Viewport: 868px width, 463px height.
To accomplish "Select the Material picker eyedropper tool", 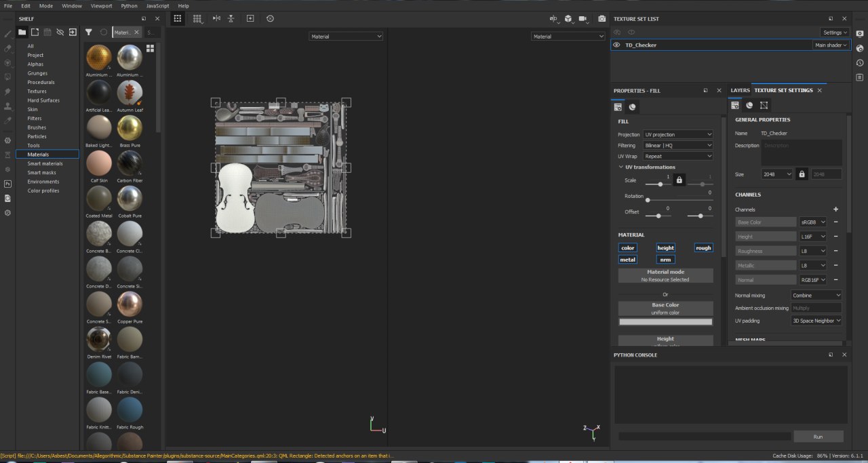I will click(x=8, y=120).
